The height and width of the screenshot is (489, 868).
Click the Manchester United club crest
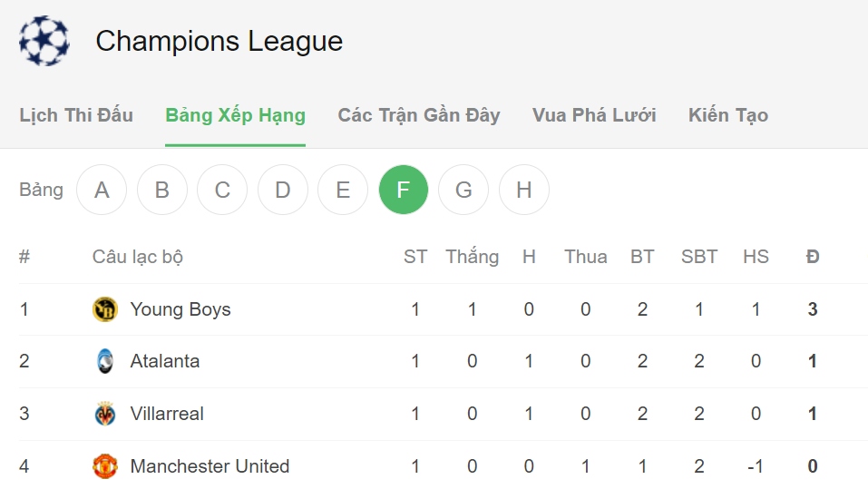pos(104,466)
